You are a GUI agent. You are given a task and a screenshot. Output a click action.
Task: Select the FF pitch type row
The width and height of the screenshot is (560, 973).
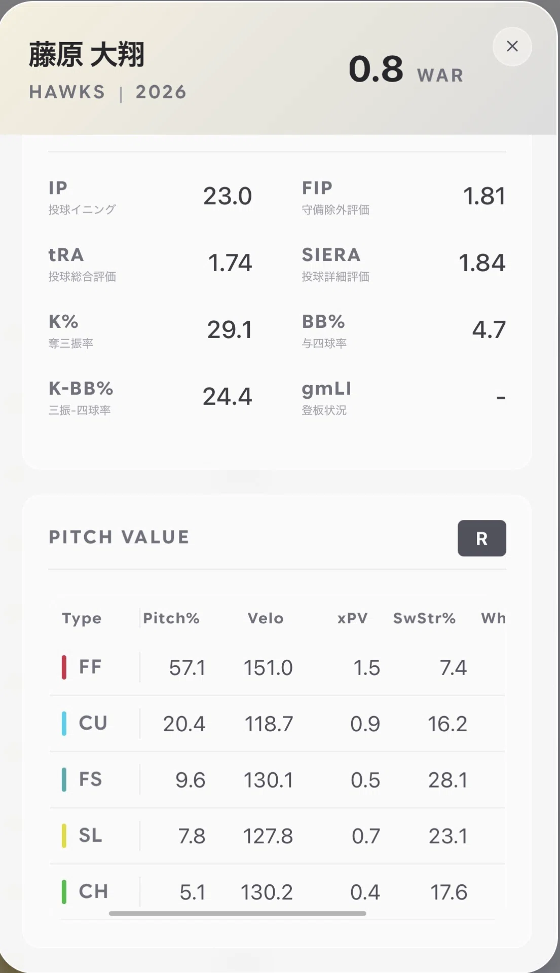(x=277, y=667)
